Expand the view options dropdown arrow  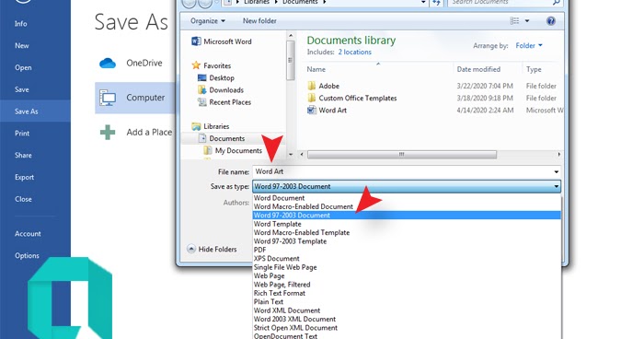tap(527, 21)
